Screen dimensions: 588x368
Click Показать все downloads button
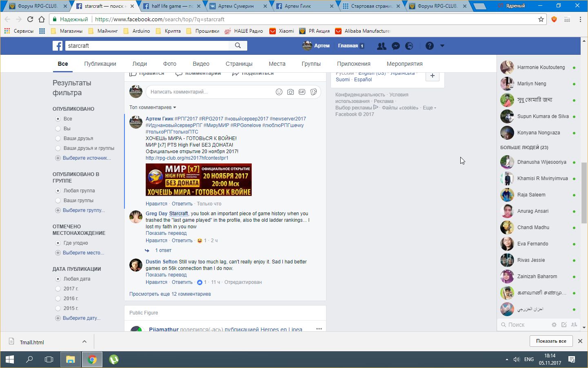[551, 341]
